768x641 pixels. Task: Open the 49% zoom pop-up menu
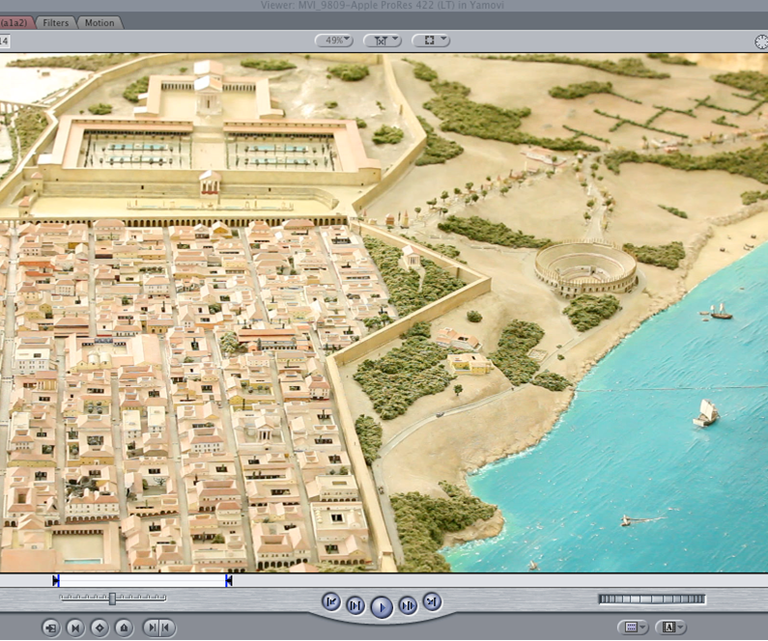333,41
